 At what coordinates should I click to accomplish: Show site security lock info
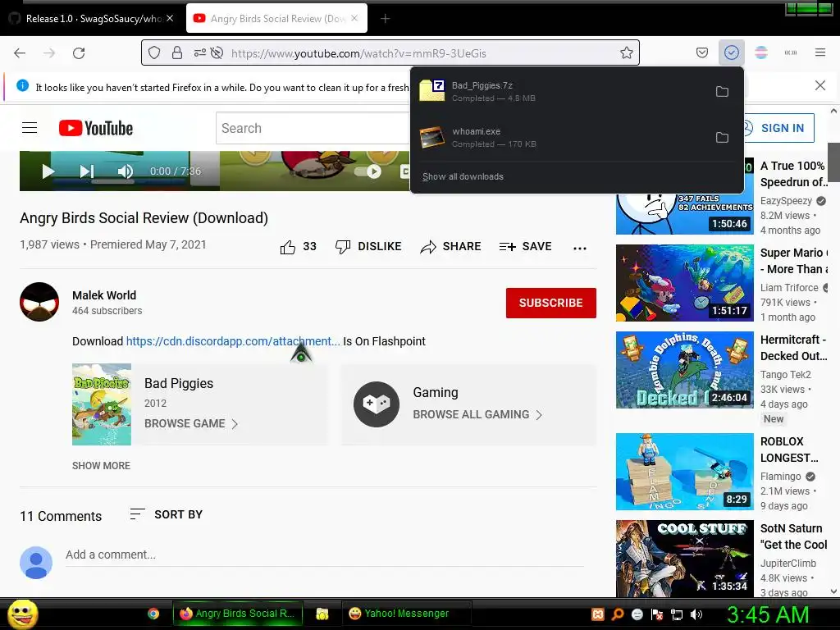(x=177, y=53)
